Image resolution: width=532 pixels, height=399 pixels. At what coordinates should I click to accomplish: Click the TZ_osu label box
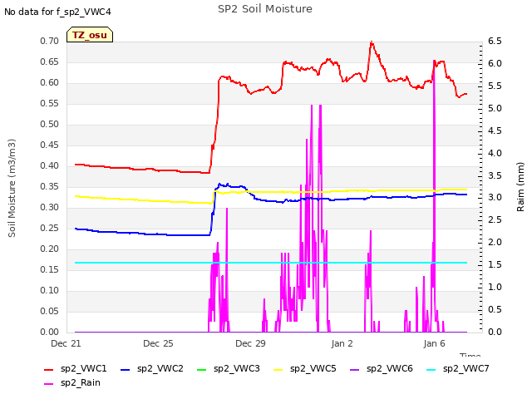pos(90,35)
